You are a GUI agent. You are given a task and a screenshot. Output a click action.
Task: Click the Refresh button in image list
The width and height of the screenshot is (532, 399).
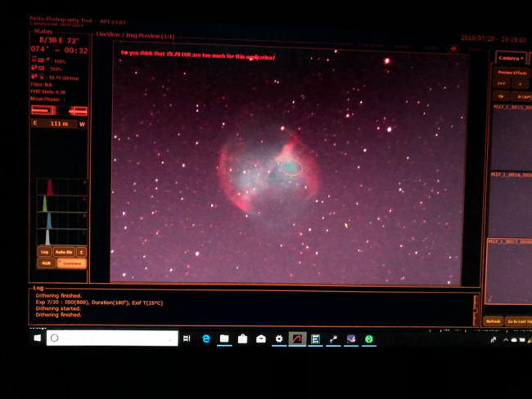coord(493,321)
